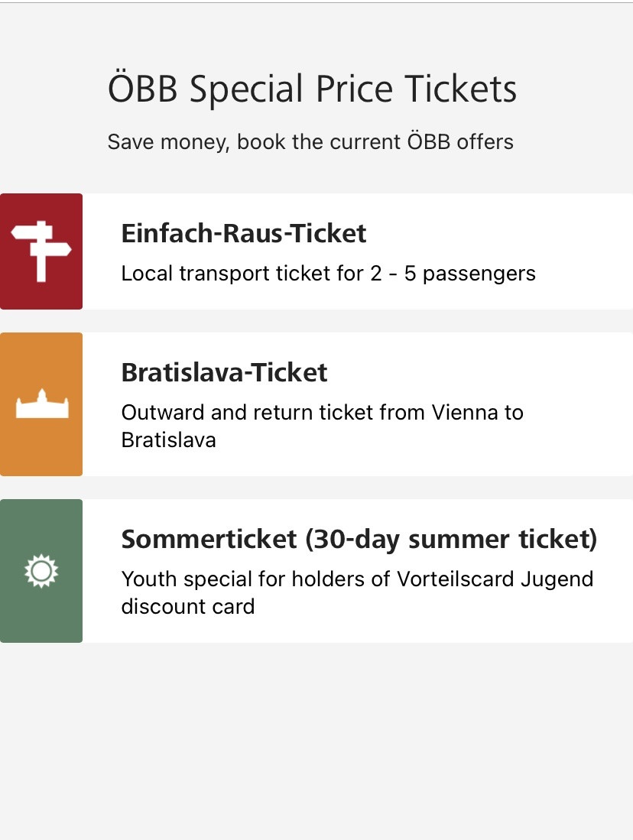The image size is (633, 840).
Task: Open the Einfach-Raus-Ticket title link
Action: pos(244,233)
